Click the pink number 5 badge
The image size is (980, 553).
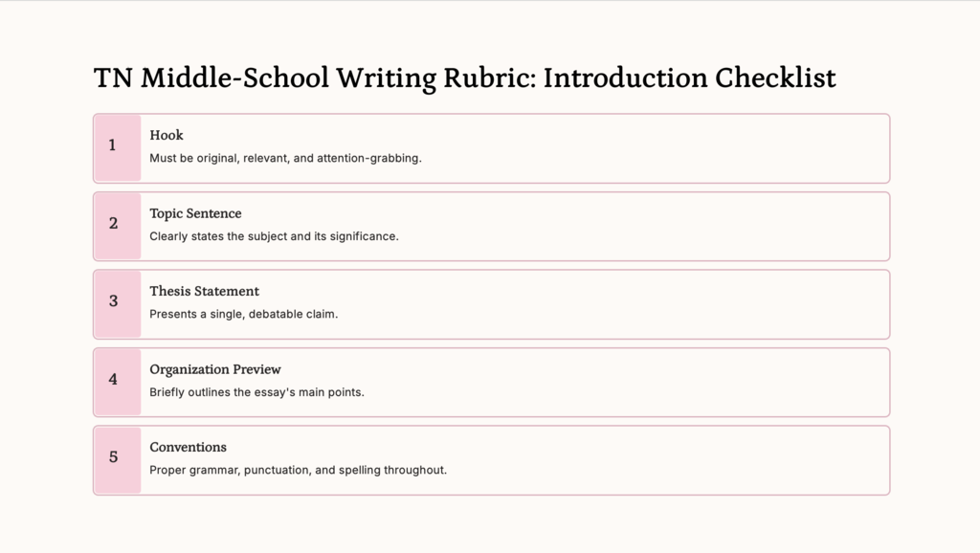[118, 460]
